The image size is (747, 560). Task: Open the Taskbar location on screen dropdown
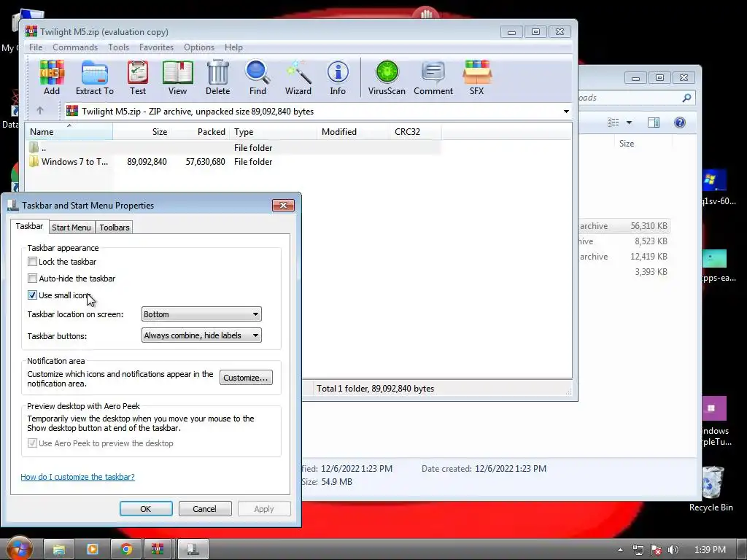(201, 314)
